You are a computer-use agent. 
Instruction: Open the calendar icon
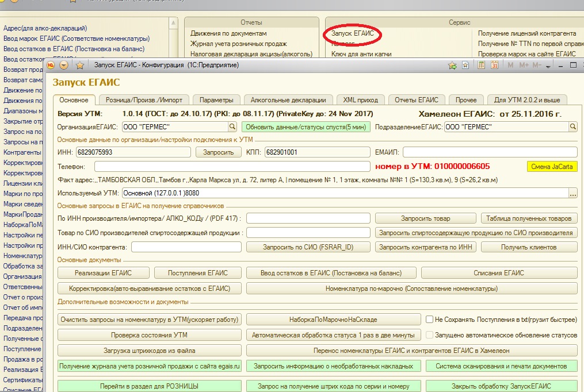[x=494, y=66]
